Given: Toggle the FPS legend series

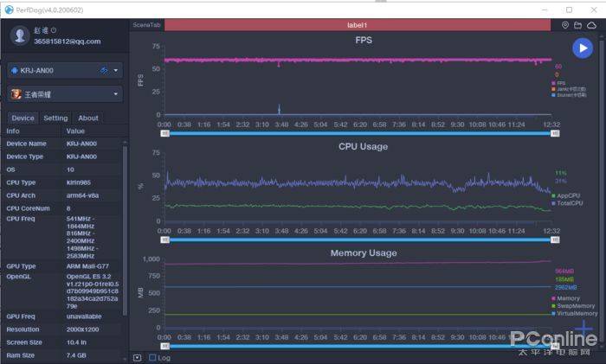Looking at the screenshot, I should point(561,83).
